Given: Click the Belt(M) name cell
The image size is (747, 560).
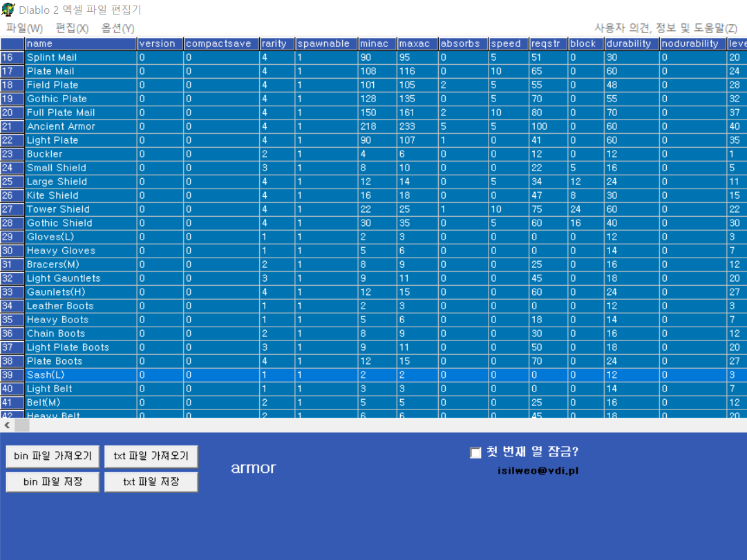Looking at the screenshot, I should pyautogui.click(x=81, y=403).
